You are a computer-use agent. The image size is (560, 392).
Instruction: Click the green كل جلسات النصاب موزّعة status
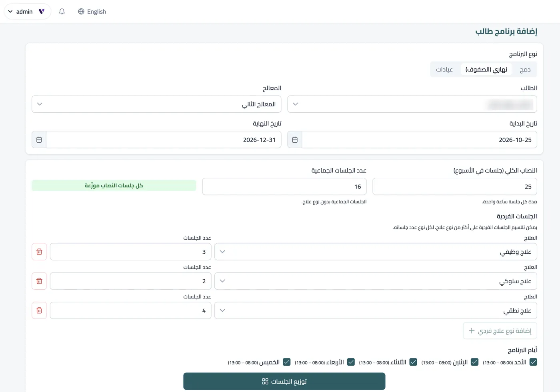click(x=114, y=185)
